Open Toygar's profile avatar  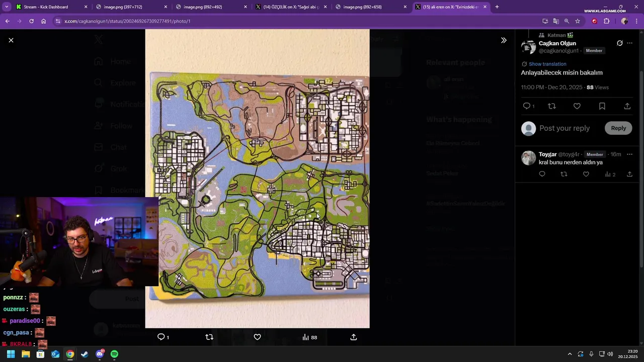click(529, 158)
